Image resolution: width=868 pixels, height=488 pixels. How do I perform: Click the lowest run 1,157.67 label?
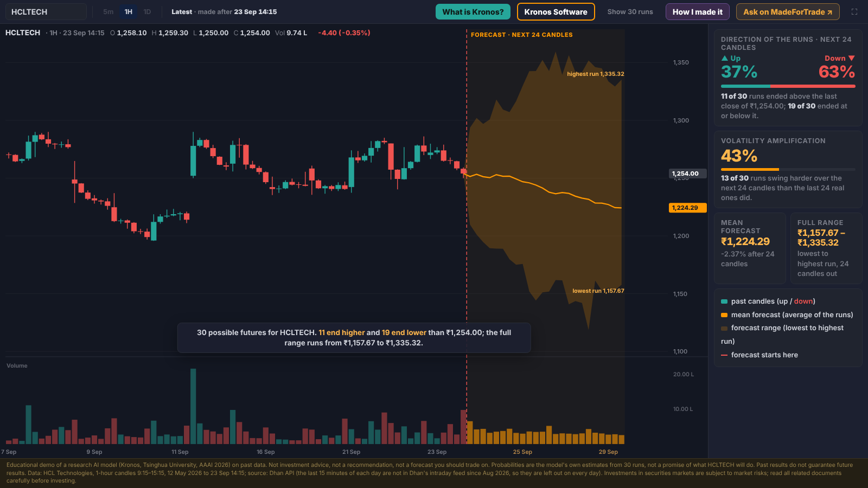[598, 291]
